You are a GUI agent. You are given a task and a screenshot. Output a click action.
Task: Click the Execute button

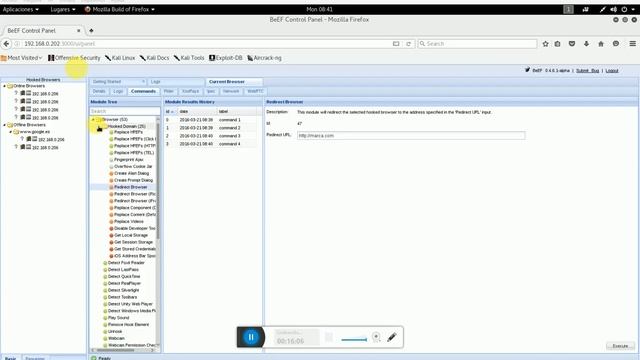[620, 346]
